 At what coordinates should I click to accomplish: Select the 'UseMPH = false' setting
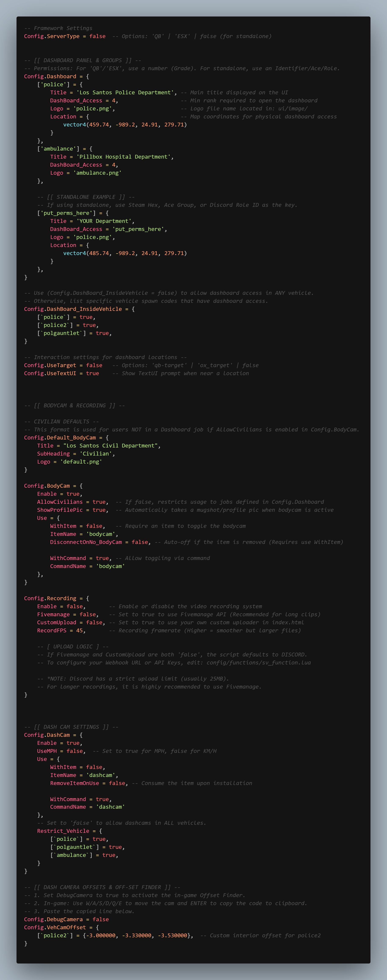[x=61, y=751]
